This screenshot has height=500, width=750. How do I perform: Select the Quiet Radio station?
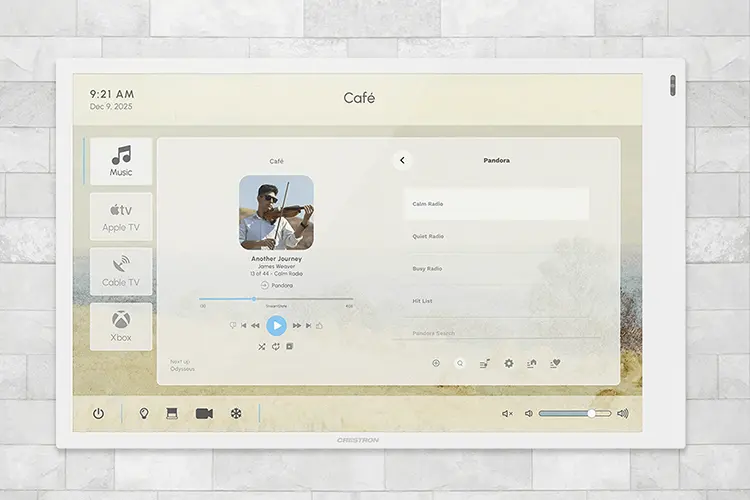[497, 236]
